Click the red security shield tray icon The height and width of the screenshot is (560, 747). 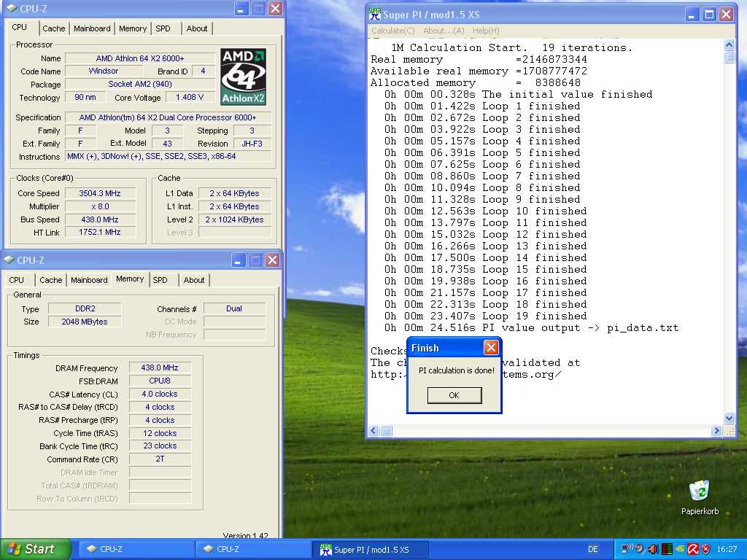coord(705,549)
